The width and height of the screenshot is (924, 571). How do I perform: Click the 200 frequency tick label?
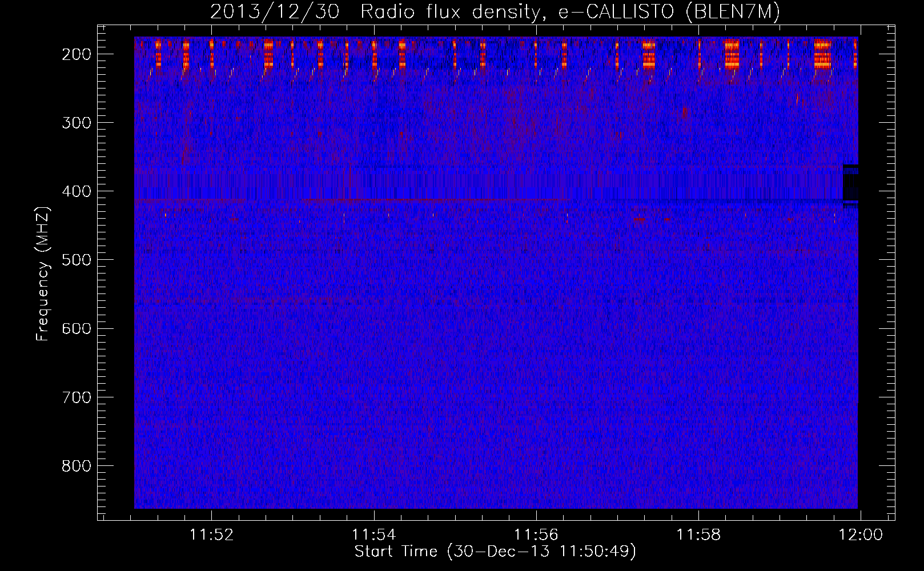coord(76,54)
